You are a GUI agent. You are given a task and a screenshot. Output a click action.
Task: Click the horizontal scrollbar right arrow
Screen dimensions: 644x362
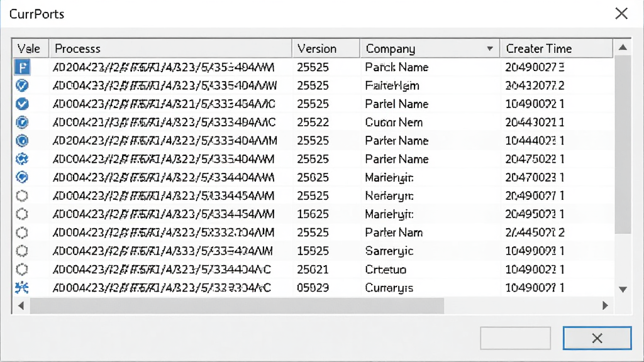[605, 306]
